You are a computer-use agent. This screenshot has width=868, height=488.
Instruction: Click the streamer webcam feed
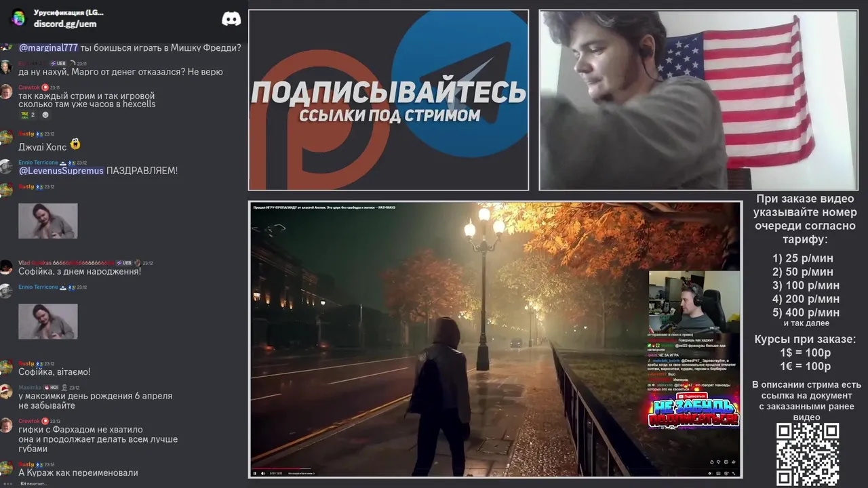(x=698, y=100)
